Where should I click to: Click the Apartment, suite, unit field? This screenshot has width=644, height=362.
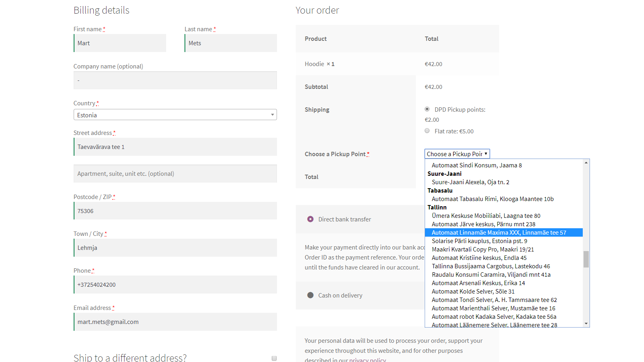[175, 174]
